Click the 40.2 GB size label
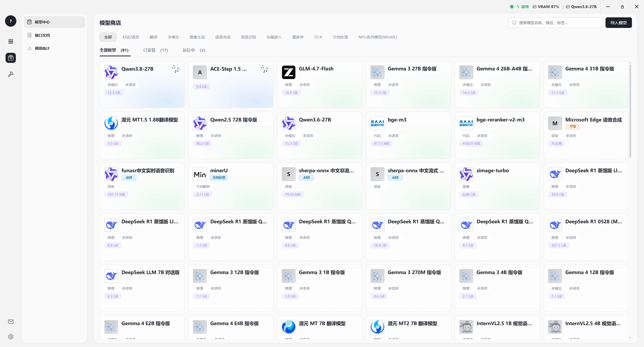 coord(202,144)
